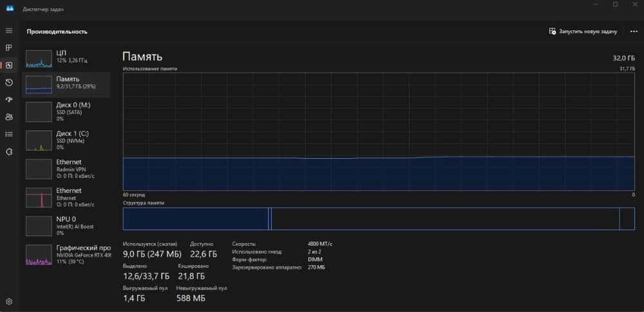Image resolution: width=644 pixels, height=312 pixels.
Task: Select the Память performance item
Action: click(x=66, y=84)
